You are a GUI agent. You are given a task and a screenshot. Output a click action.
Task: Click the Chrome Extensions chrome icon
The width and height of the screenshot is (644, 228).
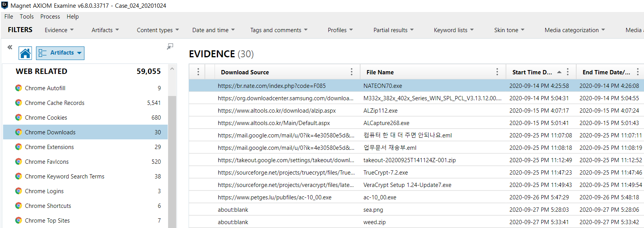click(x=18, y=147)
